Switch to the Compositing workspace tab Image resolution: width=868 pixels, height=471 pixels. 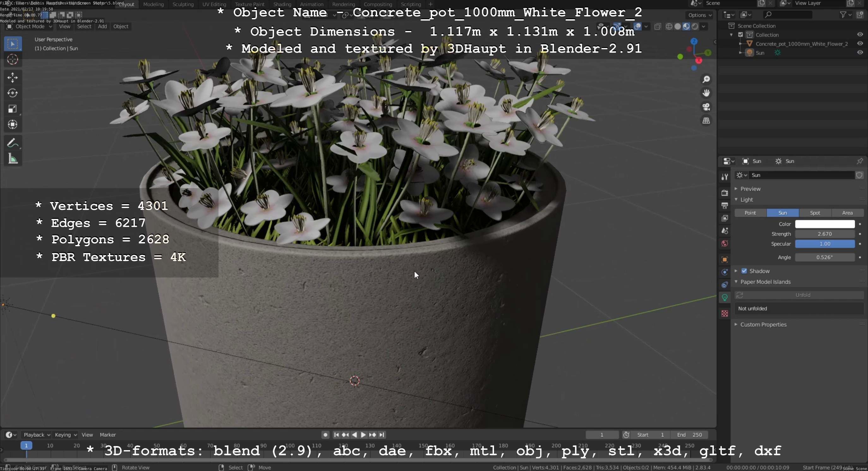coord(378,4)
